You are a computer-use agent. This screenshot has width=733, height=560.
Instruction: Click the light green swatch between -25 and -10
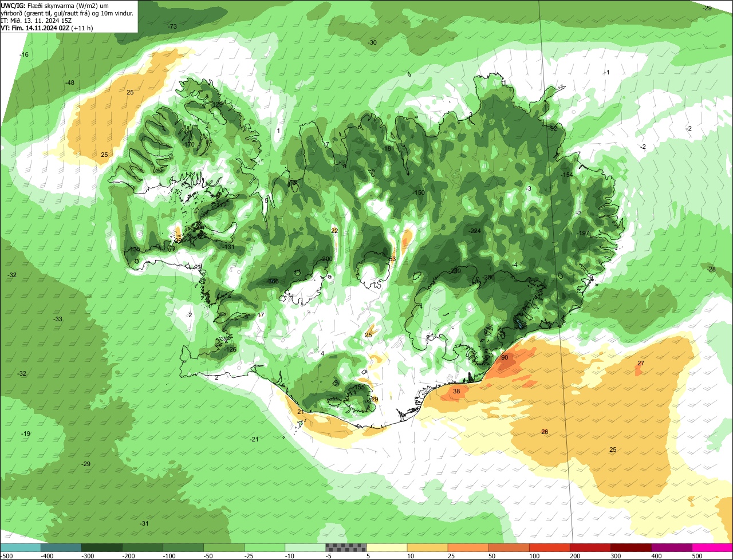pyautogui.click(x=264, y=547)
